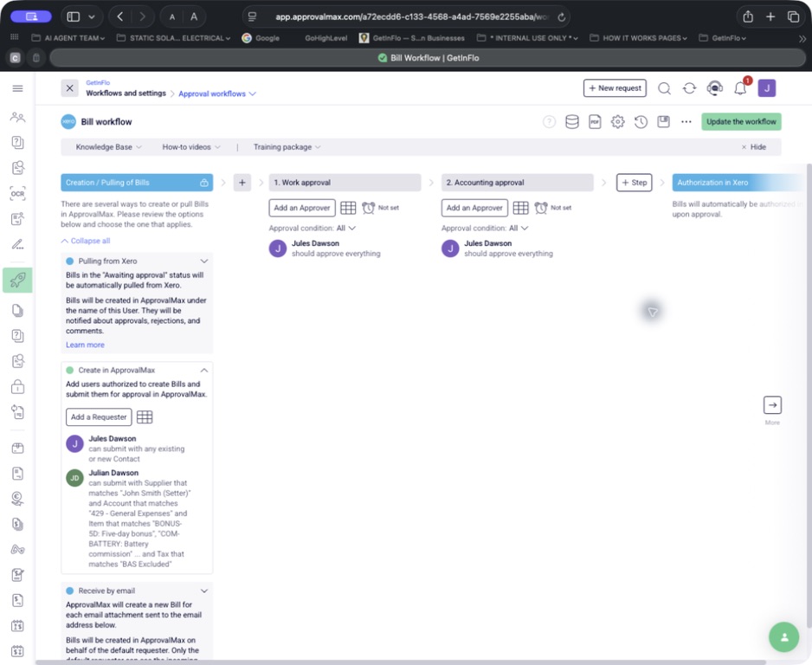
Task: Open the hamburger navigation menu
Action: point(17,88)
